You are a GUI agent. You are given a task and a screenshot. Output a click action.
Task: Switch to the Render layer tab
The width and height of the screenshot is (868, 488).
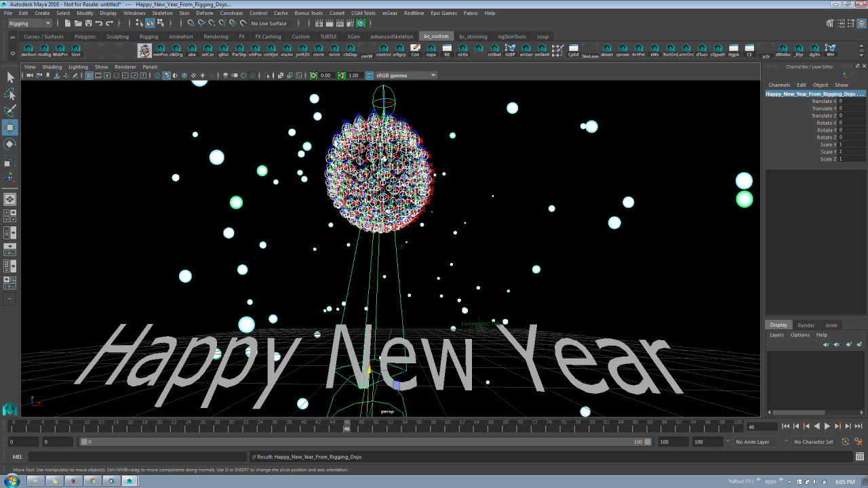pos(806,325)
